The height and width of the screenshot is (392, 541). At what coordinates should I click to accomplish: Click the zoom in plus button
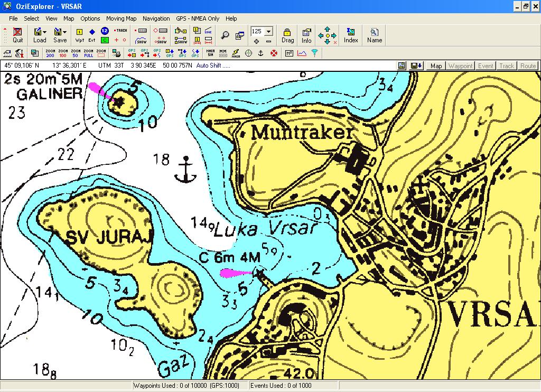[256, 41]
